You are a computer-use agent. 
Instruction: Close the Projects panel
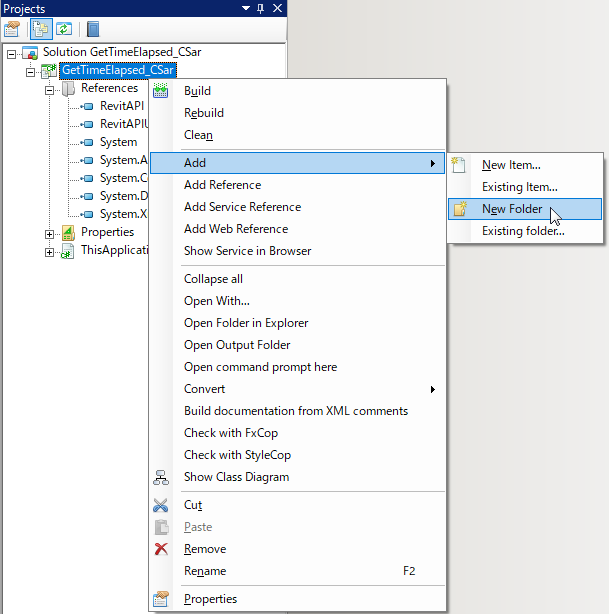(x=277, y=8)
